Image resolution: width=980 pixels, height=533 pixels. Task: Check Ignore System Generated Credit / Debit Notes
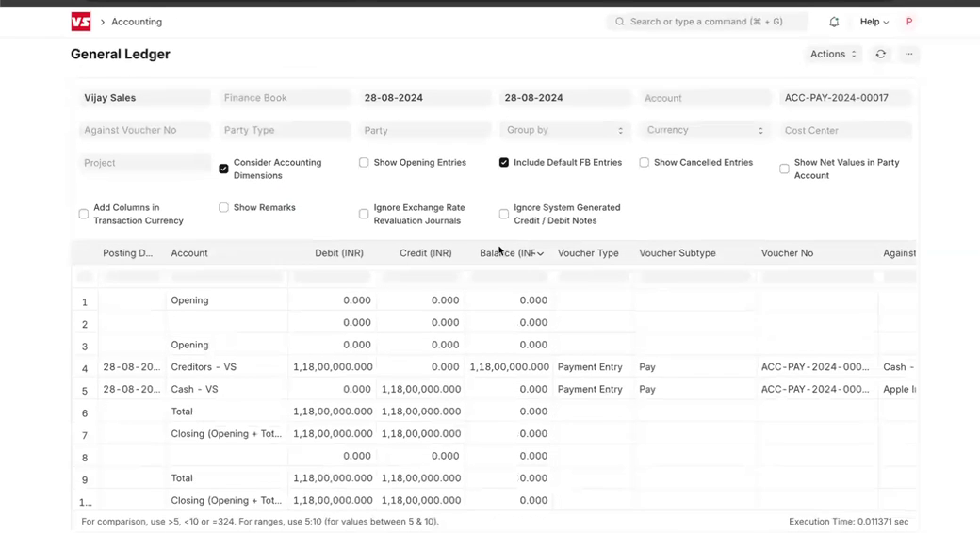(504, 214)
